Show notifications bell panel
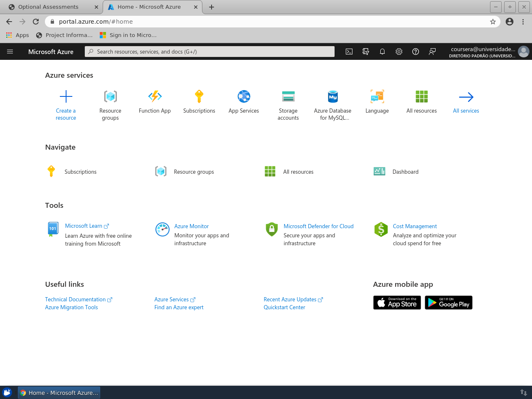 click(382, 52)
